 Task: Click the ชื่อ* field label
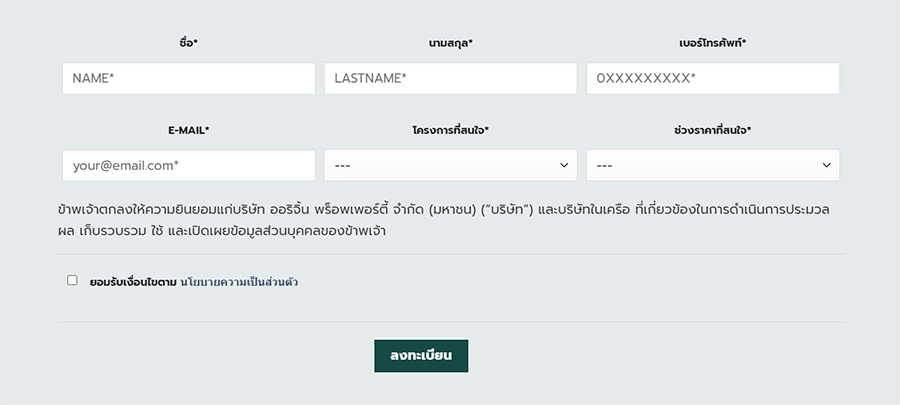(188, 43)
